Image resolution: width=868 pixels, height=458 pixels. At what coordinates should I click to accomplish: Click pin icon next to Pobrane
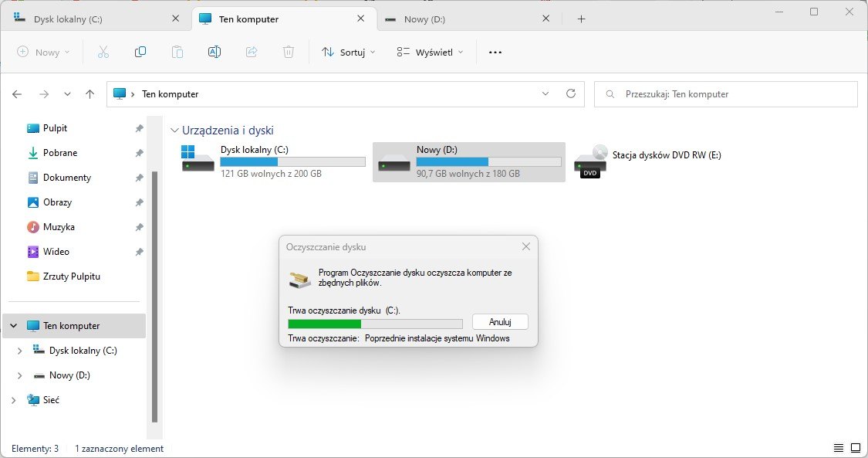pos(139,153)
